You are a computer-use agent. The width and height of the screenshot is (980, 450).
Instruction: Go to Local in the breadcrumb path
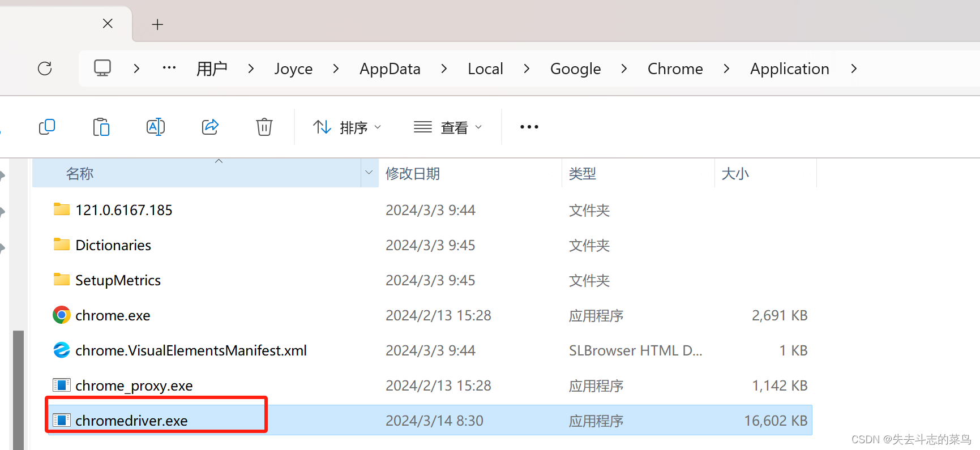tap(485, 68)
